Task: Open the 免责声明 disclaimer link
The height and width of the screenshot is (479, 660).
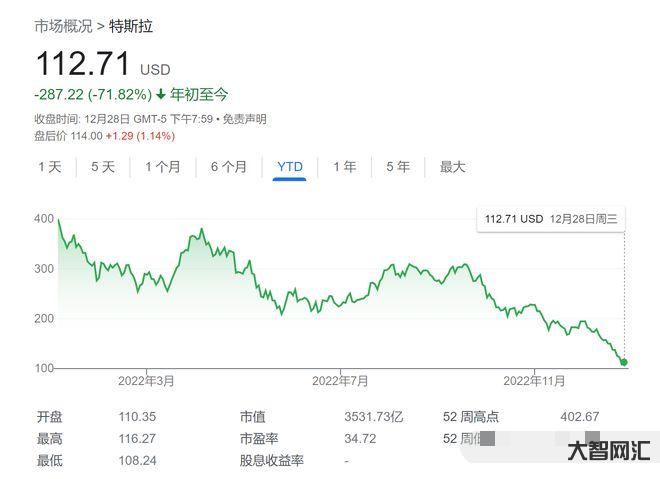Action: click(244, 119)
